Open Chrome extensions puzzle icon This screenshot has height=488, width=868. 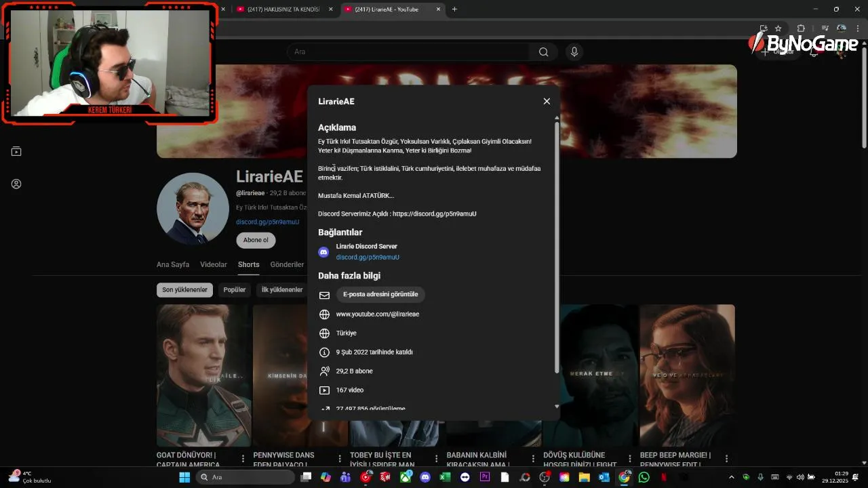[x=801, y=28]
